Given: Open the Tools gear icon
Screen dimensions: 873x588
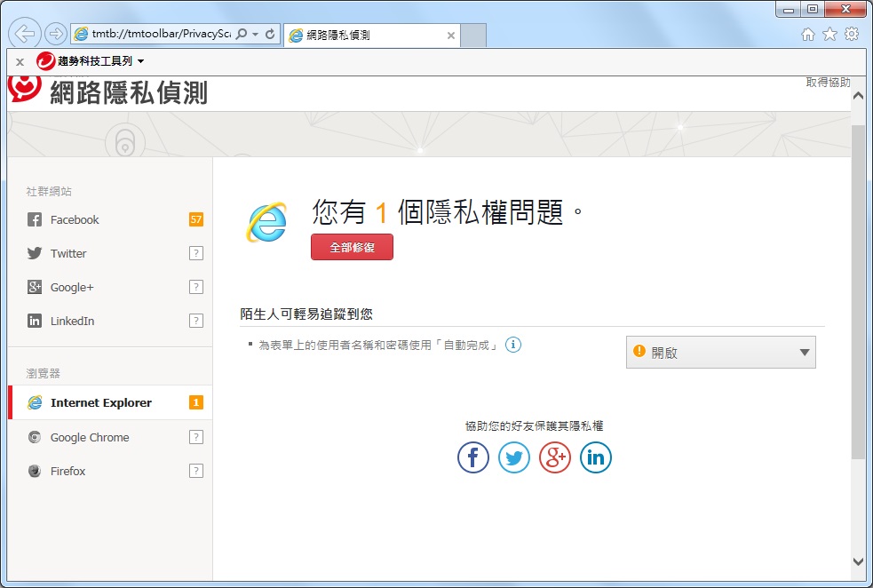Looking at the screenshot, I should [x=852, y=35].
